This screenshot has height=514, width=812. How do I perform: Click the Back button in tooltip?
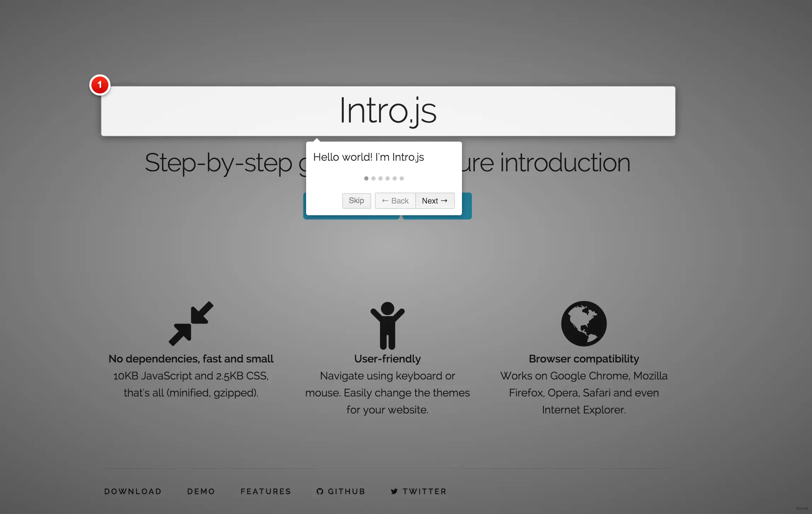point(395,201)
